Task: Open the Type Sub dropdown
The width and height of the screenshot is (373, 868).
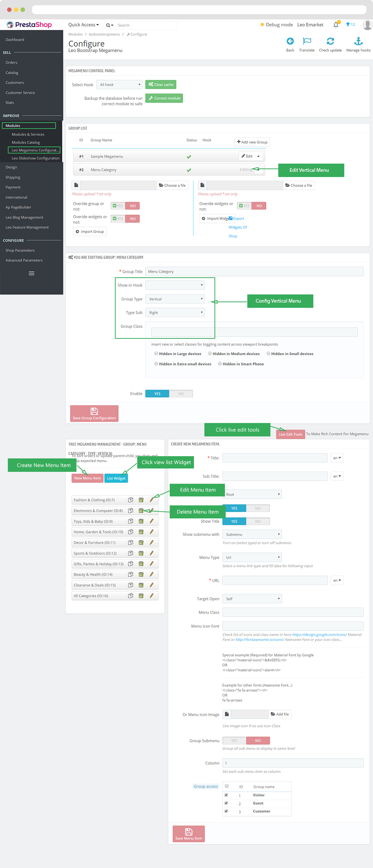Action: tap(175, 313)
